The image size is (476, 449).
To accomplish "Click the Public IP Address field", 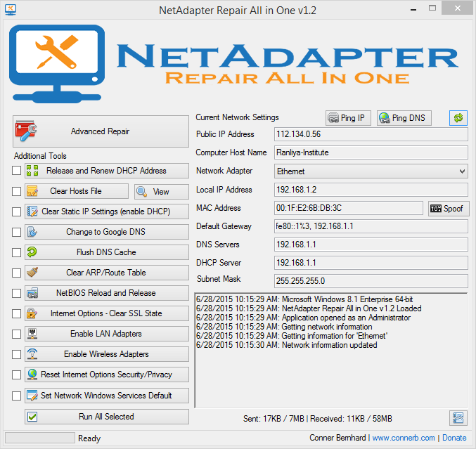I will coord(371,134).
